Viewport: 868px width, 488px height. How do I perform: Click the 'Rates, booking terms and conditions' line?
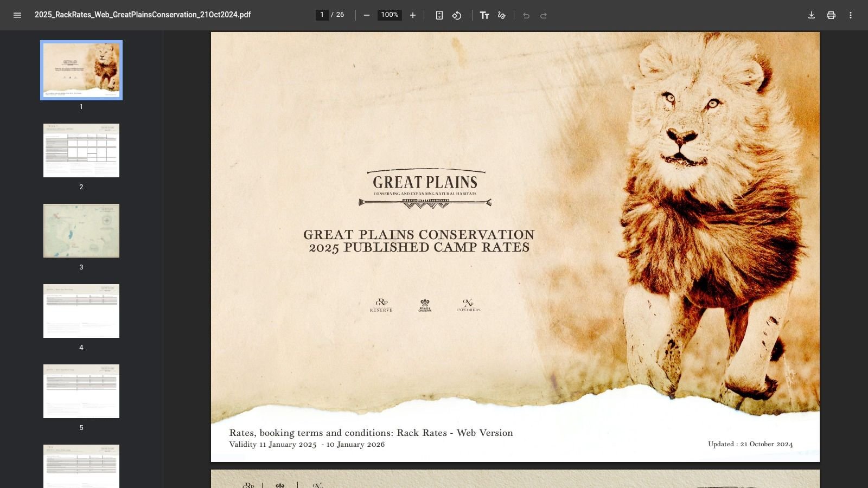[371, 433]
